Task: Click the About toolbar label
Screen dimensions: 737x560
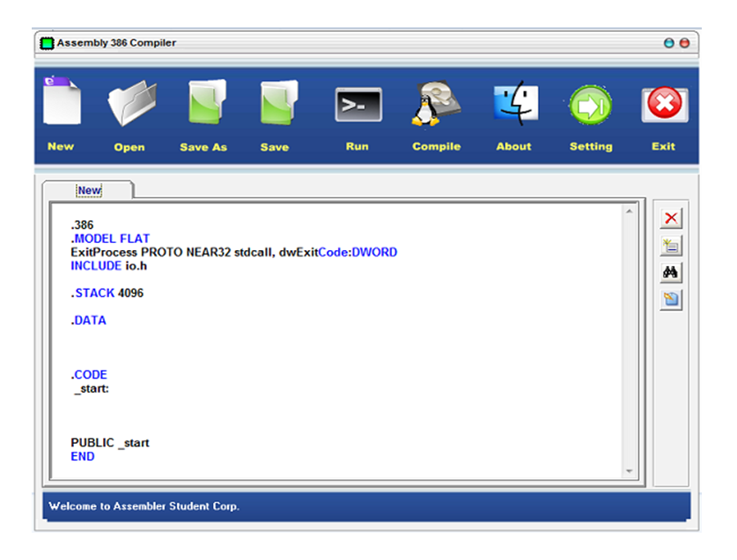Action: [513, 146]
